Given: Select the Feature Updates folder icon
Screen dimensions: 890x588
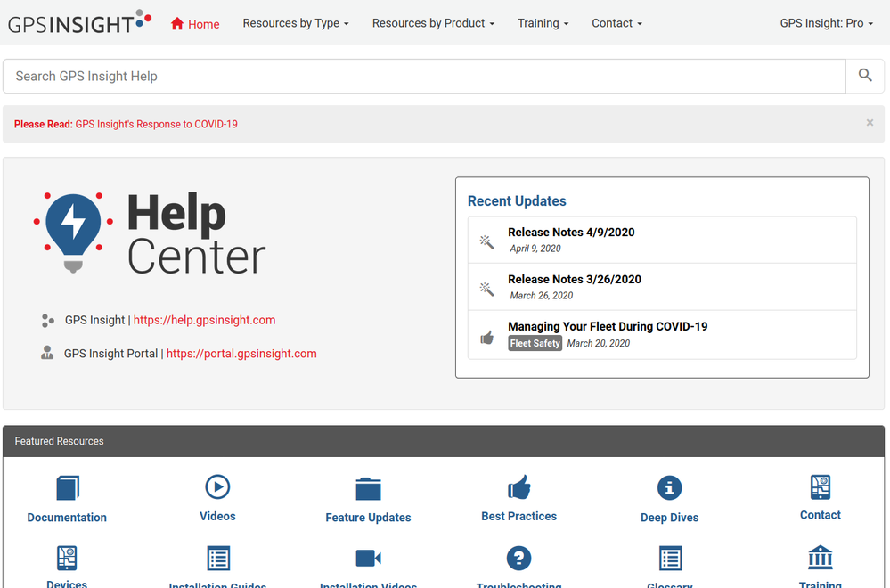Looking at the screenshot, I should click(x=368, y=488).
